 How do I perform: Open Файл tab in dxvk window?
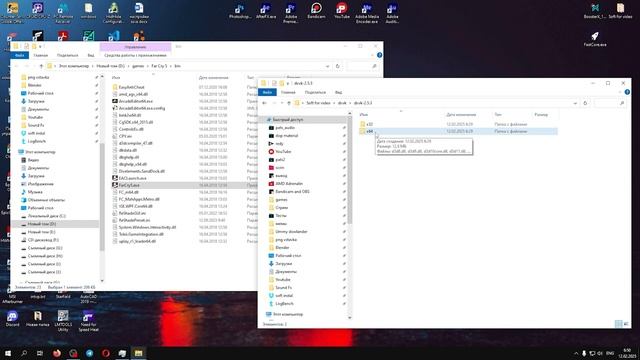[x=267, y=92]
